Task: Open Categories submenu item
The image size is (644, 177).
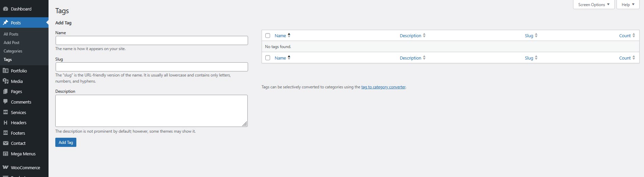Action: click(13, 51)
